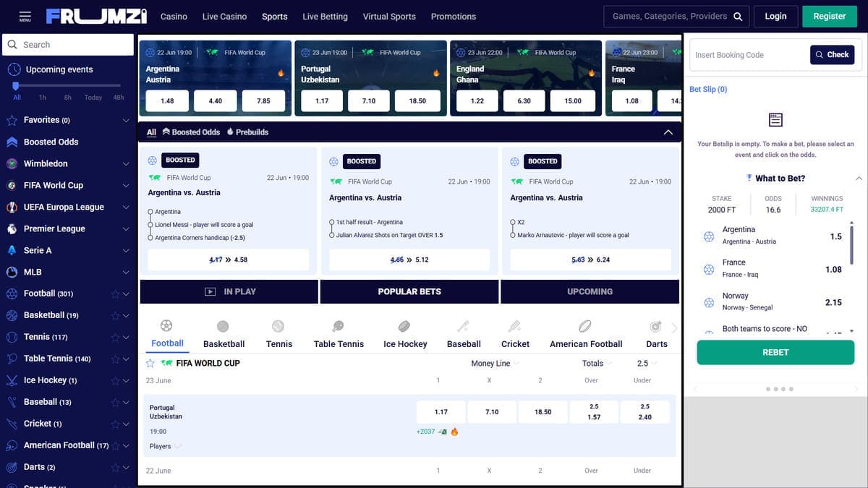The width and height of the screenshot is (868, 488).
Task: Click the Upcoming events clock icon
Action: [x=14, y=69]
